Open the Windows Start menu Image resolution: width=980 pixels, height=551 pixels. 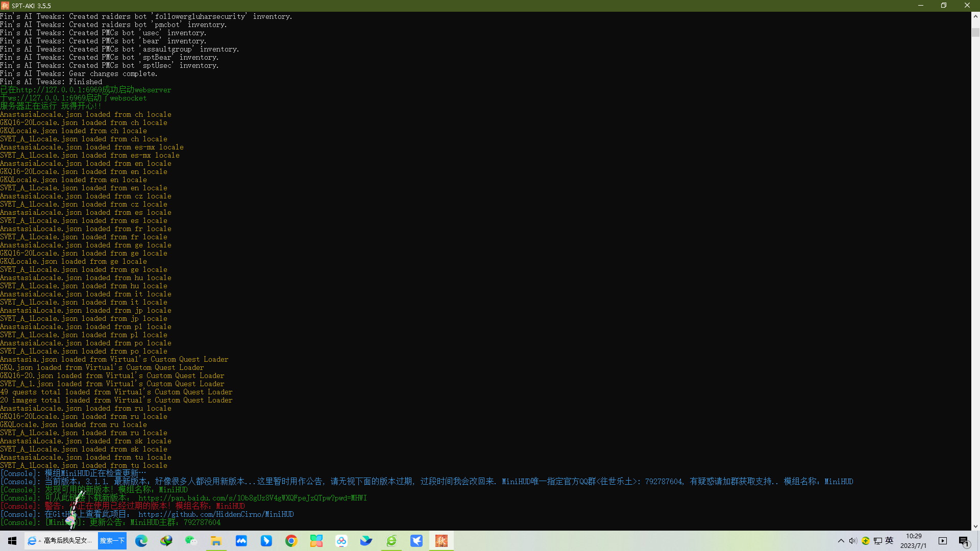click(x=12, y=541)
